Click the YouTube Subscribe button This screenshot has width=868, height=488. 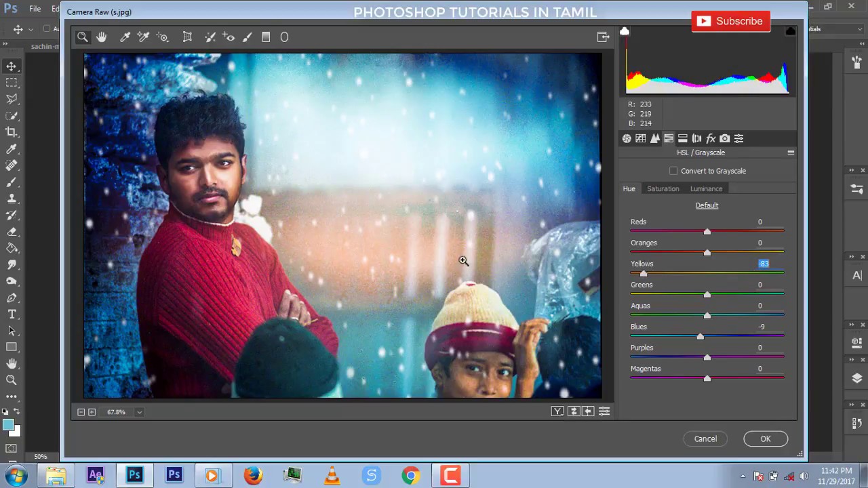731,21
